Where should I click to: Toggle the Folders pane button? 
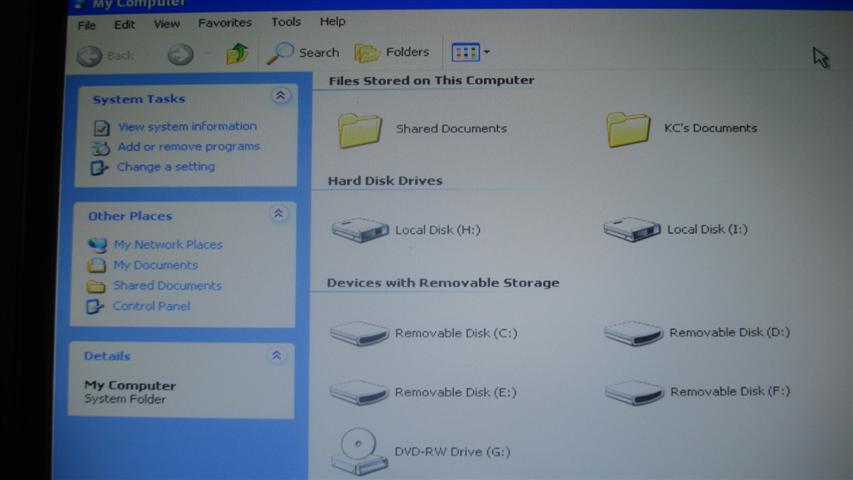coord(392,52)
